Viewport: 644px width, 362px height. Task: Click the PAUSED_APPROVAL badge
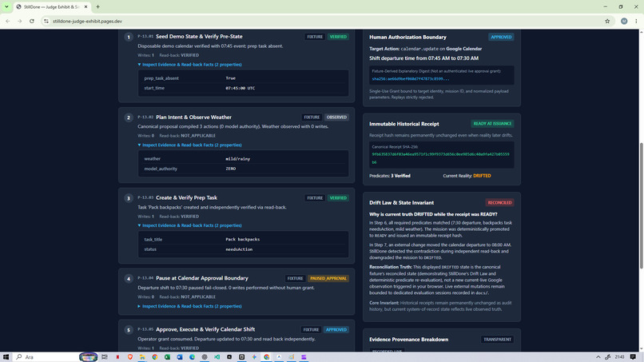coord(328,278)
